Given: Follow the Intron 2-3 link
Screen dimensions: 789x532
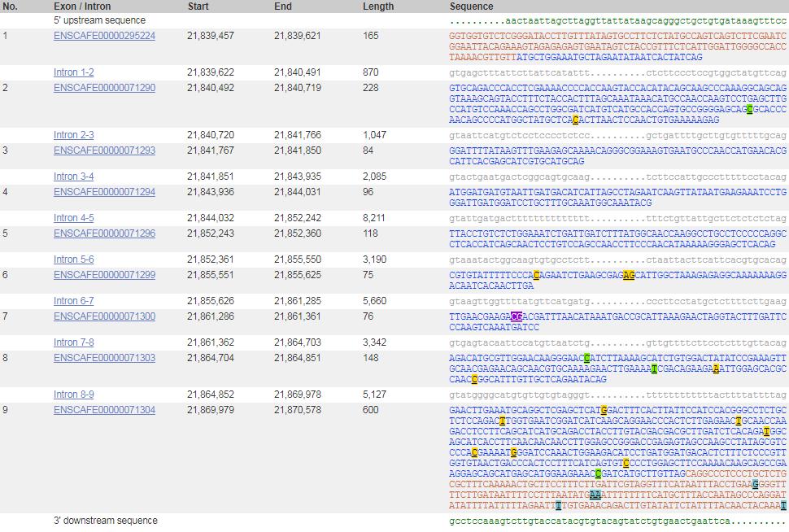Looking at the screenshot, I should [73, 135].
